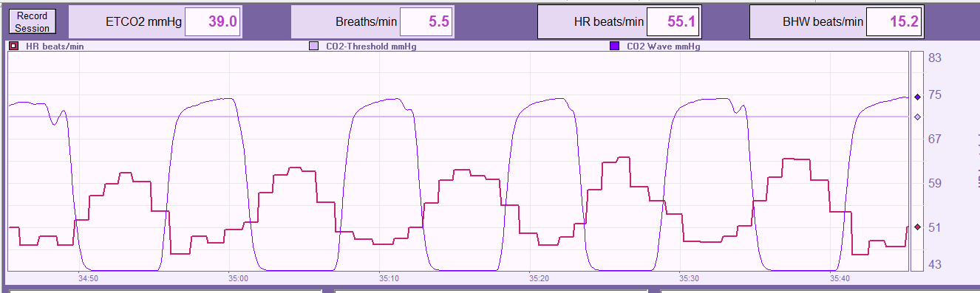The width and height of the screenshot is (980, 293).
Task: Select the 35:10 time axis label
Action: coord(388,278)
